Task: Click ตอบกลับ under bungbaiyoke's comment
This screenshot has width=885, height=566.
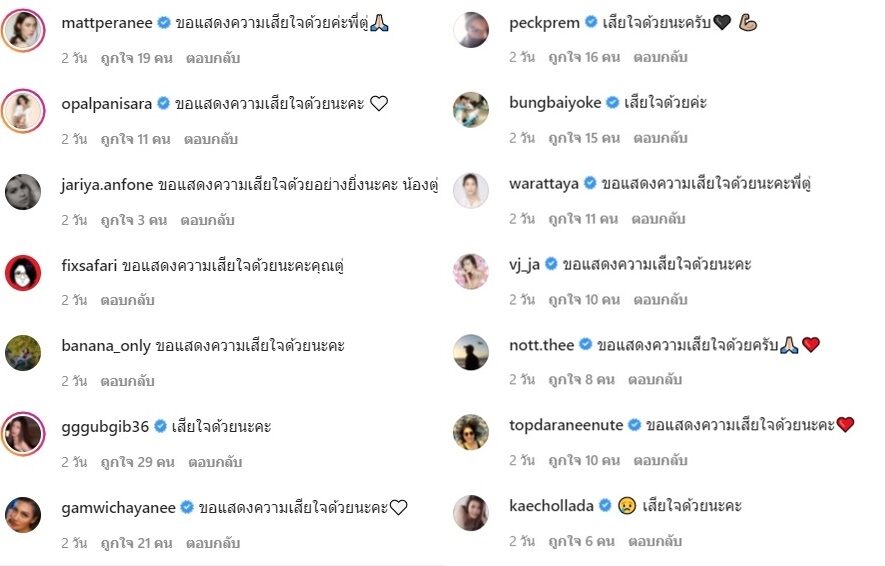Action: (x=660, y=138)
